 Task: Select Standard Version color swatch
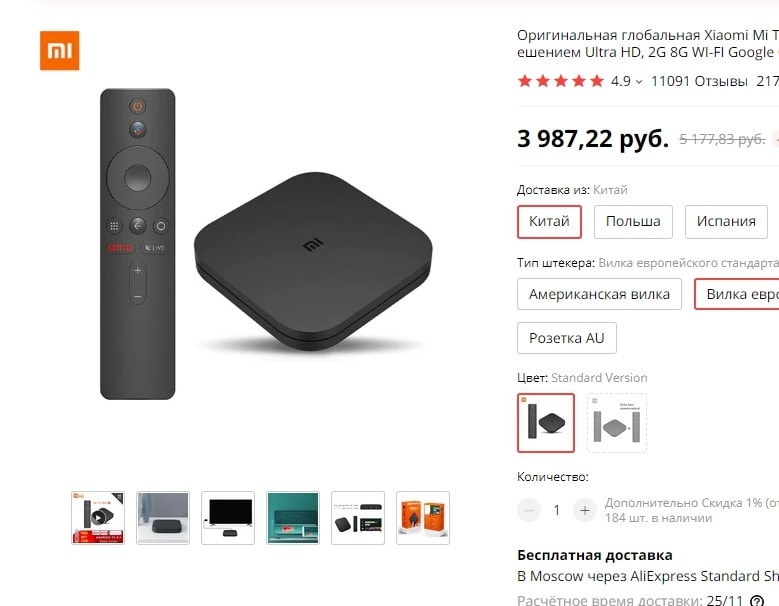point(546,423)
